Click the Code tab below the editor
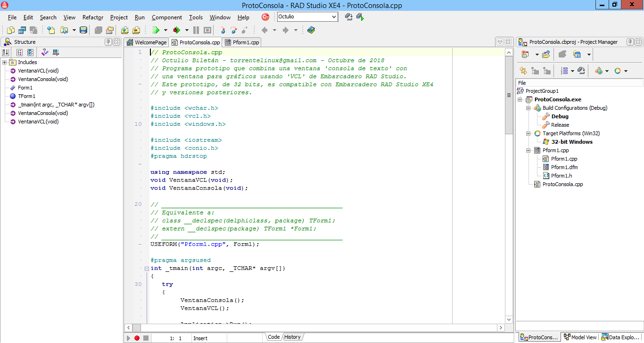Screen dimensions: 644x343 [x=273, y=337]
